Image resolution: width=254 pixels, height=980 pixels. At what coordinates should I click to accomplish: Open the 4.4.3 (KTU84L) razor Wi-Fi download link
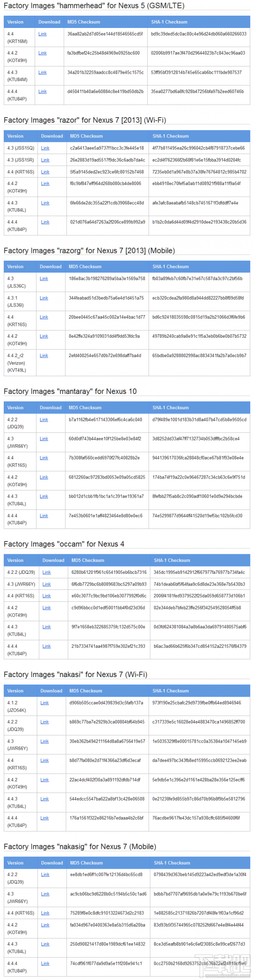[x=45, y=203]
